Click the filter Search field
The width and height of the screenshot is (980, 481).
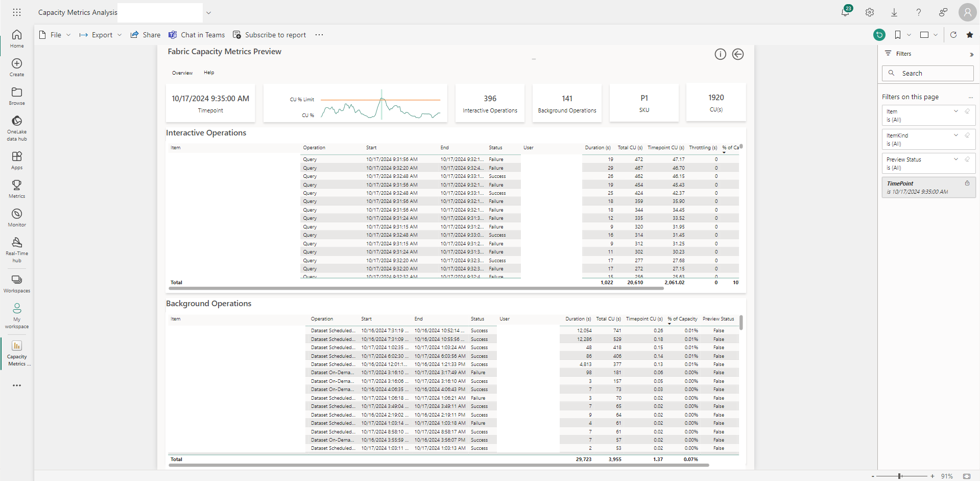[x=928, y=73]
